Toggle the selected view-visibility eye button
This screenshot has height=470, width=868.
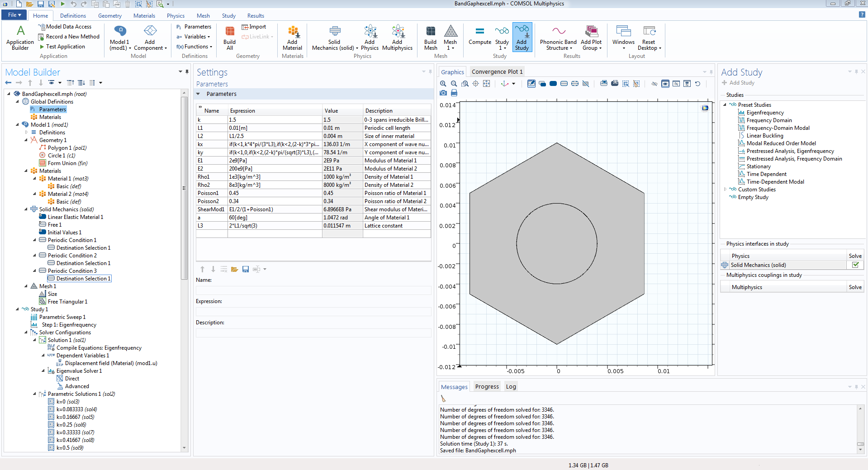[665, 84]
